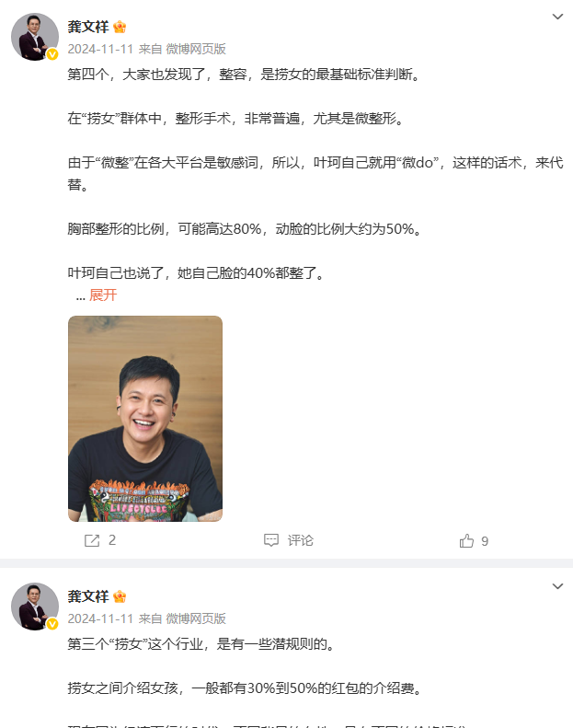Click the crown badge beside second 龚文祥 name
Viewport: 573px width, 728px height.
(120, 596)
